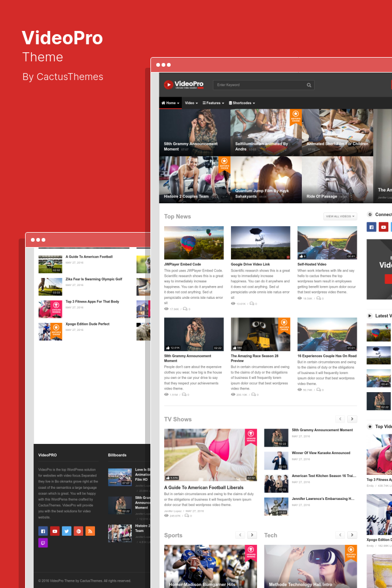392x588 pixels.
Task: Go to previous Tech items
Action: click(x=340, y=535)
